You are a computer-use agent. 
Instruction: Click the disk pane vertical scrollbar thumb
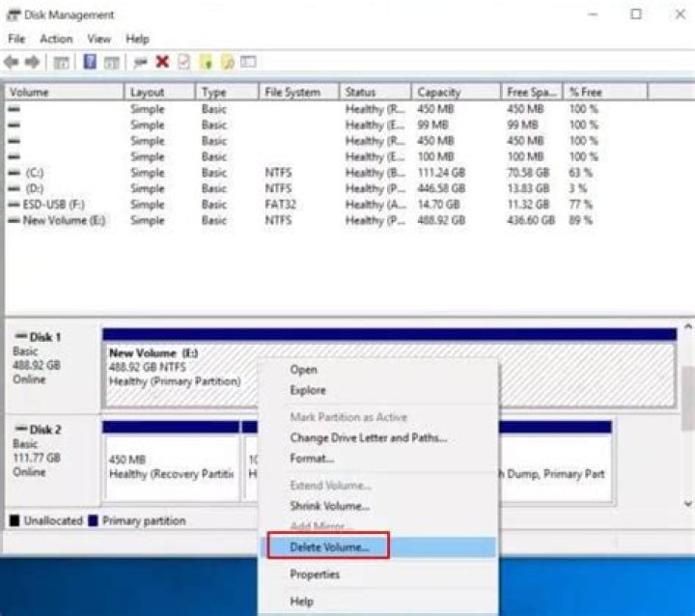click(x=688, y=398)
